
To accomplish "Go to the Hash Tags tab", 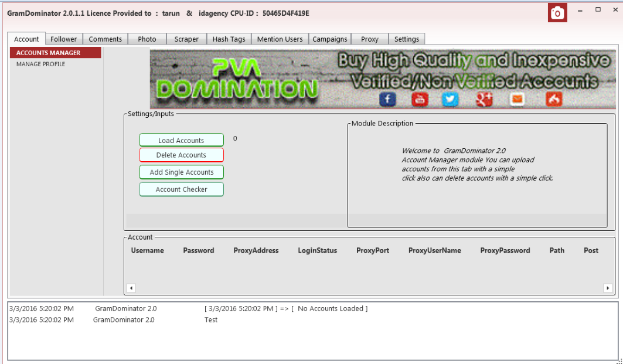I will [x=229, y=39].
